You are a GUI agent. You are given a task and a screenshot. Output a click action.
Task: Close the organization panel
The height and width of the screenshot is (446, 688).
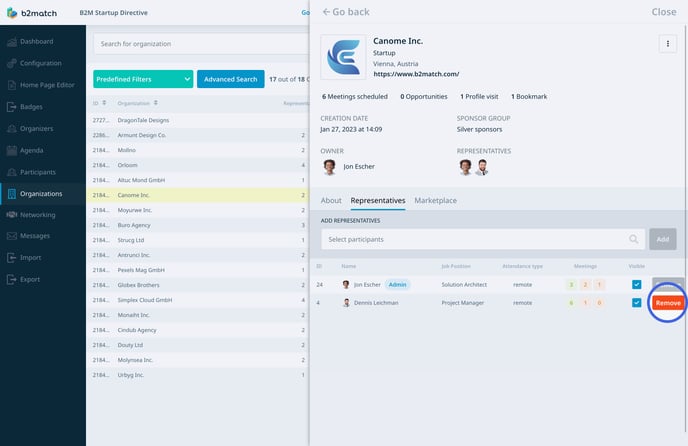[x=663, y=12]
